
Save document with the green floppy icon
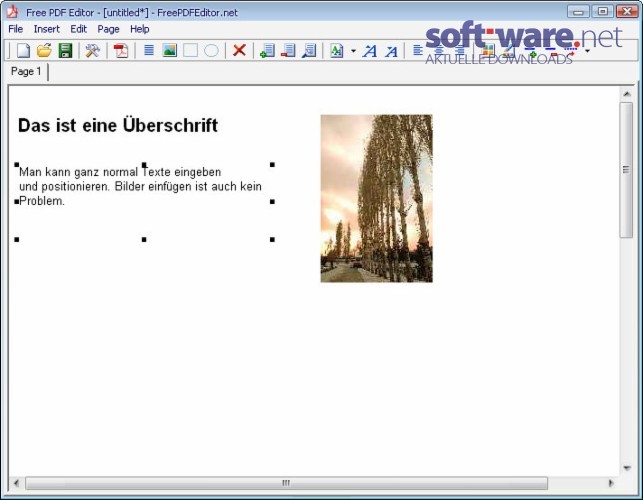coord(65,51)
